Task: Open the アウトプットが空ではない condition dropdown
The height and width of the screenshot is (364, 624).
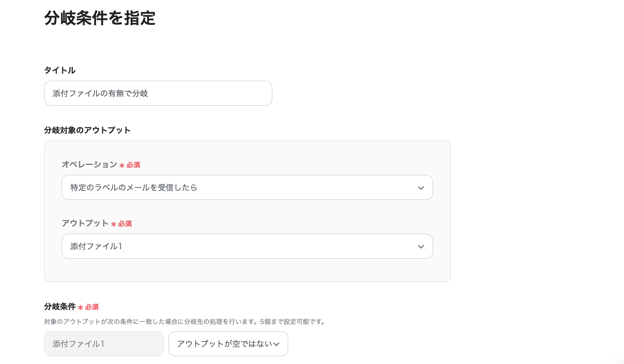Action: pos(228,344)
